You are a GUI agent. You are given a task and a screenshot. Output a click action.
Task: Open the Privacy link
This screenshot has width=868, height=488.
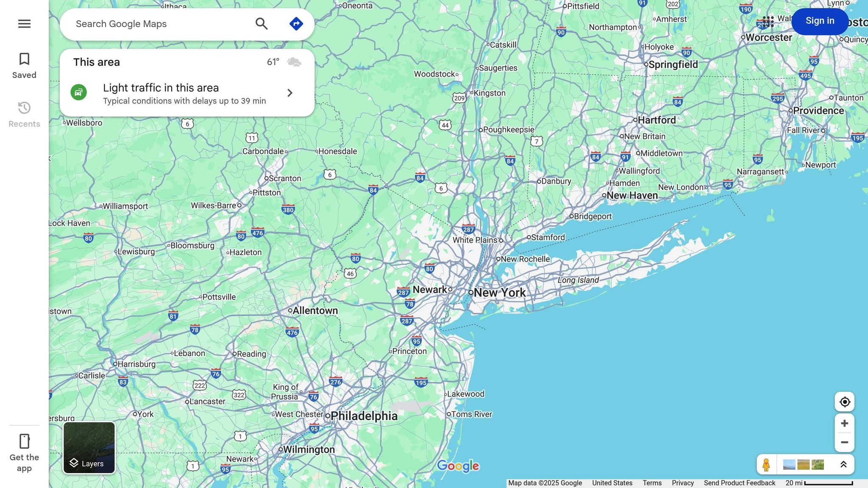pyautogui.click(x=682, y=483)
